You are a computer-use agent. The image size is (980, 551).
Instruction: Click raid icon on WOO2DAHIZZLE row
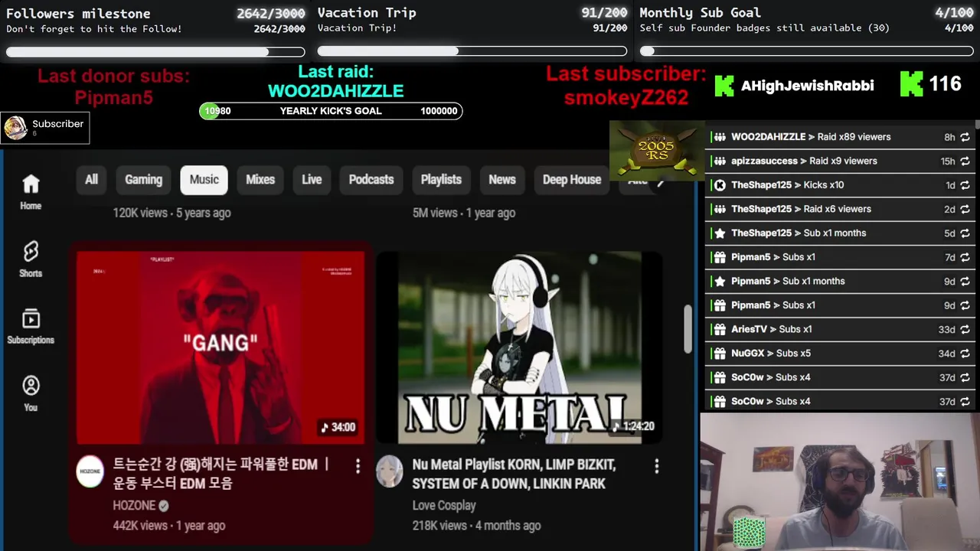719,137
